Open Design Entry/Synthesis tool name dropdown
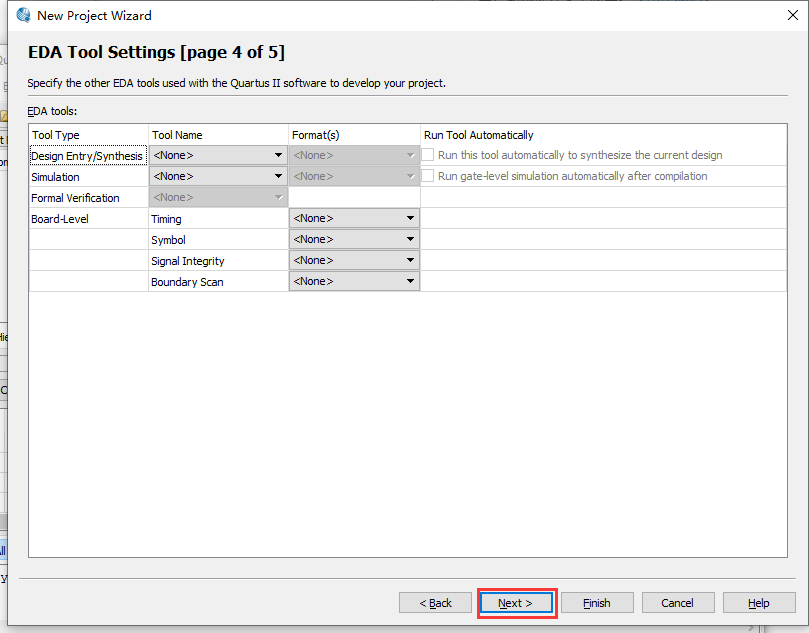The width and height of the screenshot is (809, 633). tap(218, 155)
